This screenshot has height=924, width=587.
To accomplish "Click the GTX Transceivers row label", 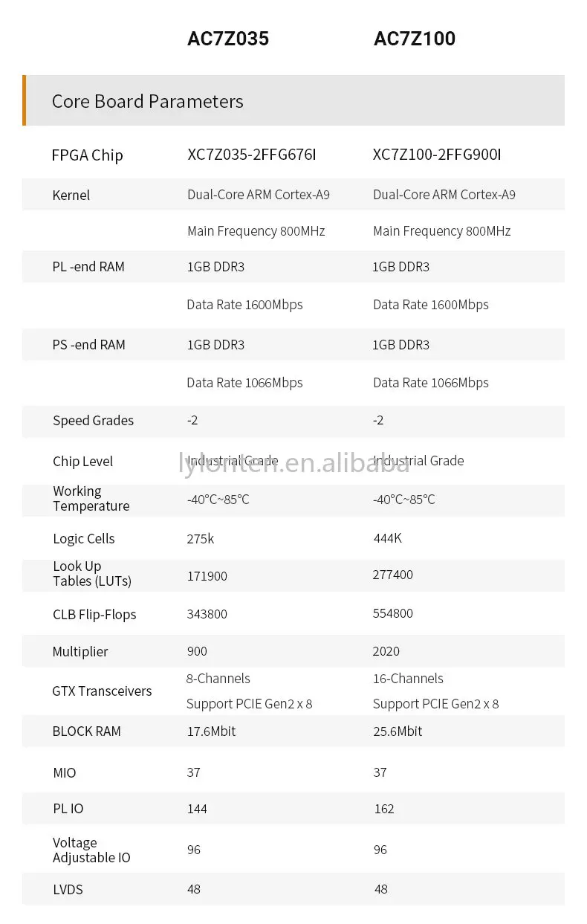I will coord(102,691).
